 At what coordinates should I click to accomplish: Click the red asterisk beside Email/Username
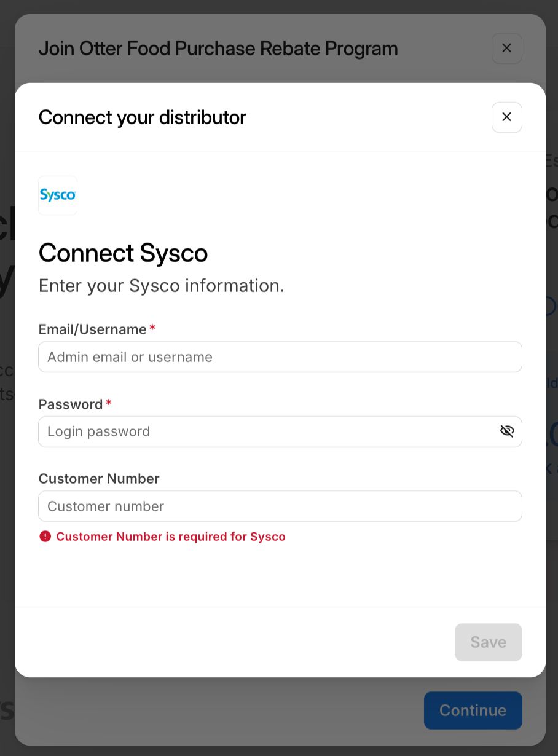pos(152,329)
